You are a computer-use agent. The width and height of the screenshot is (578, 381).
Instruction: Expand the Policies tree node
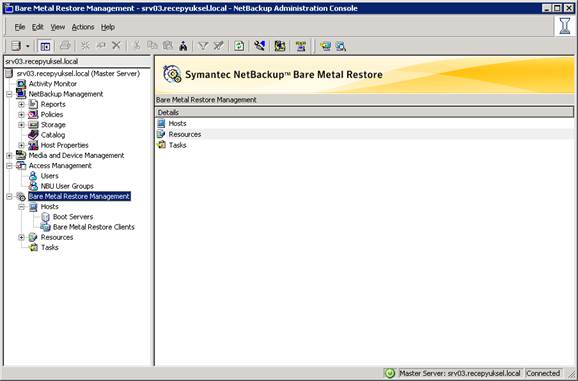coord(21,115)
